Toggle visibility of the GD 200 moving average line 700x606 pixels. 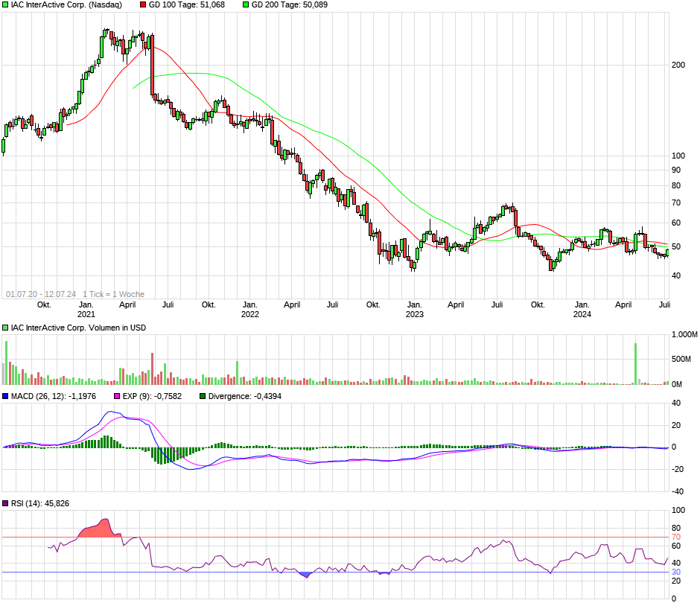[244, 6]
